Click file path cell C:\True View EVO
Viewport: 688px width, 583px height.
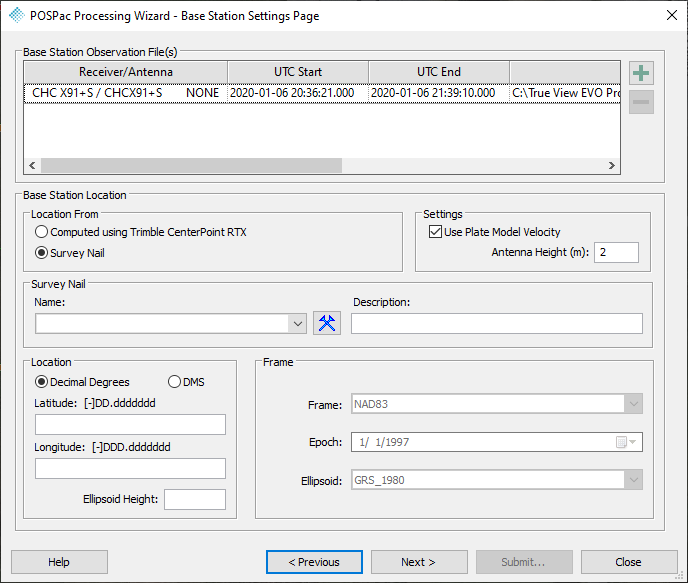pyautogui.click(x=565, y=93)
